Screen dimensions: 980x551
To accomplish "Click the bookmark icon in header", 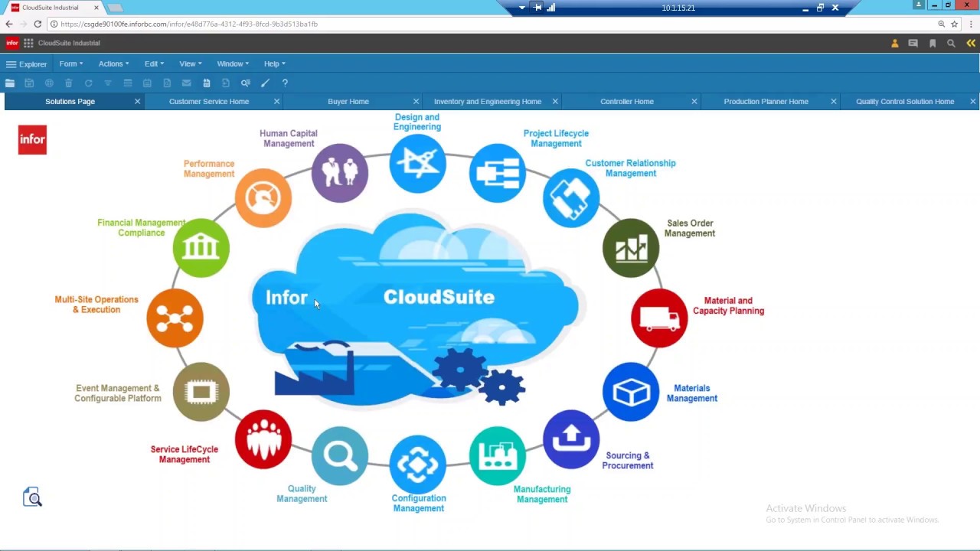I will (933, 44).
